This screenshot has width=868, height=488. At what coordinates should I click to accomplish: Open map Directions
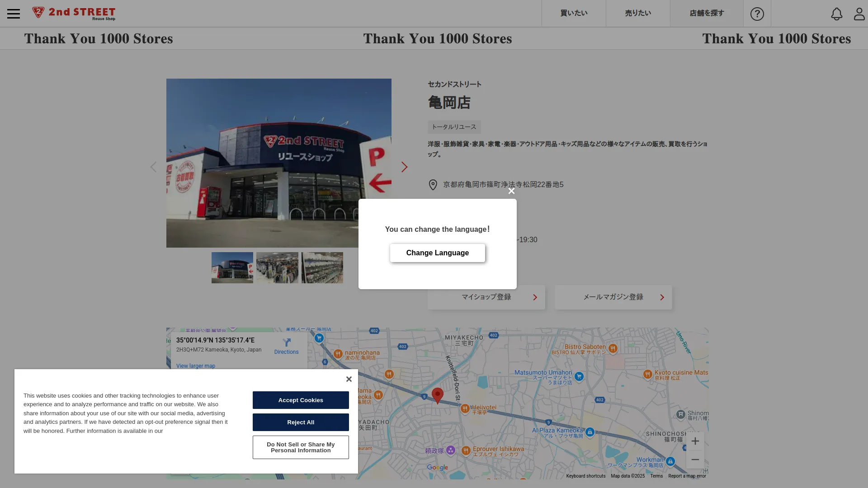point(286,346)
